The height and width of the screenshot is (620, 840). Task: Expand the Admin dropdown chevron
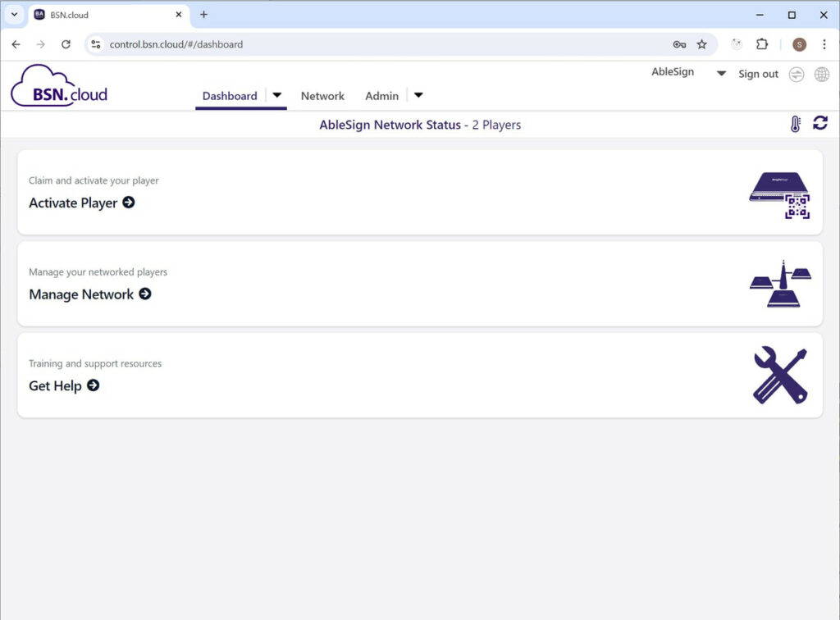(x=418, y=95)
